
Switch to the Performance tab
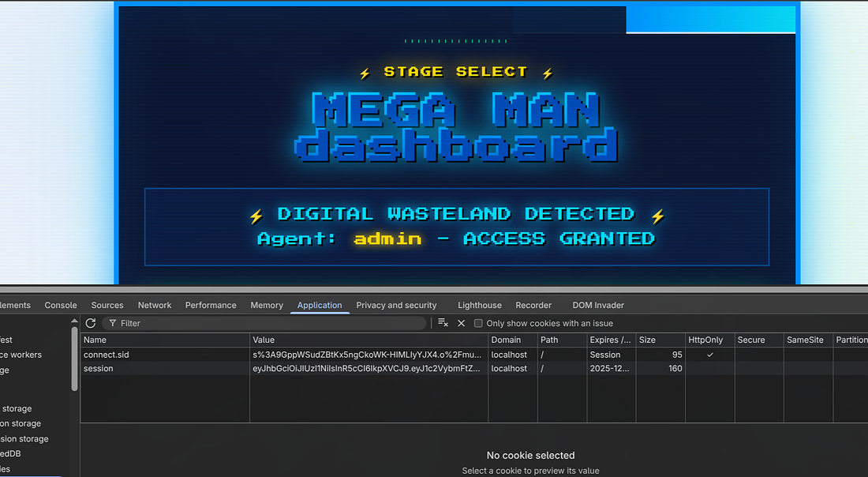[x=211, y=306]
